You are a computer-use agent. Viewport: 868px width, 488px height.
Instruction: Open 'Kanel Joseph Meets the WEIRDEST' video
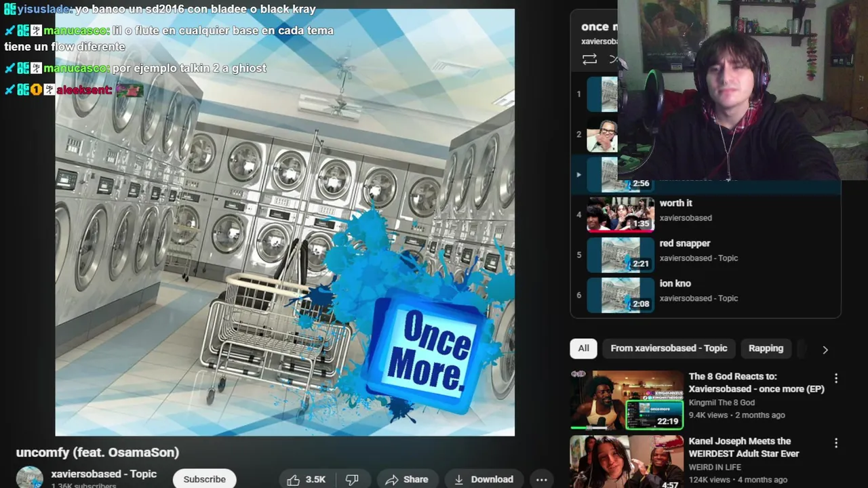click(x=744, y=447)
